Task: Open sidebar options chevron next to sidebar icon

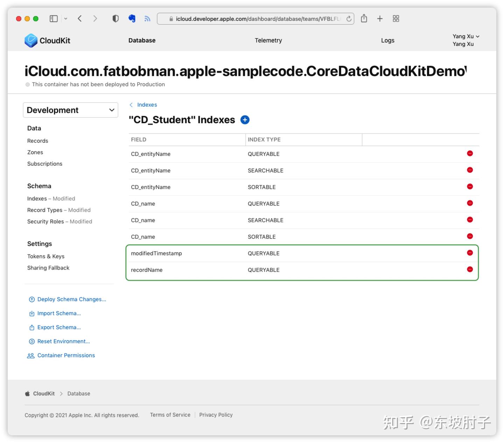Action: 65,19
